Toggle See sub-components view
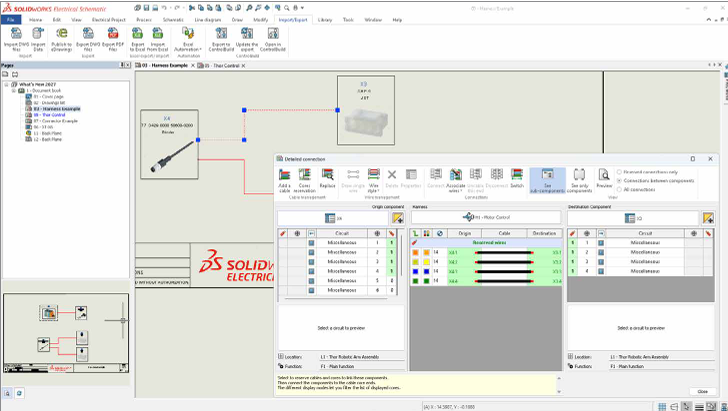Image resolution: width=728 pixels, height=411 pixels. [x=547, y=180]
